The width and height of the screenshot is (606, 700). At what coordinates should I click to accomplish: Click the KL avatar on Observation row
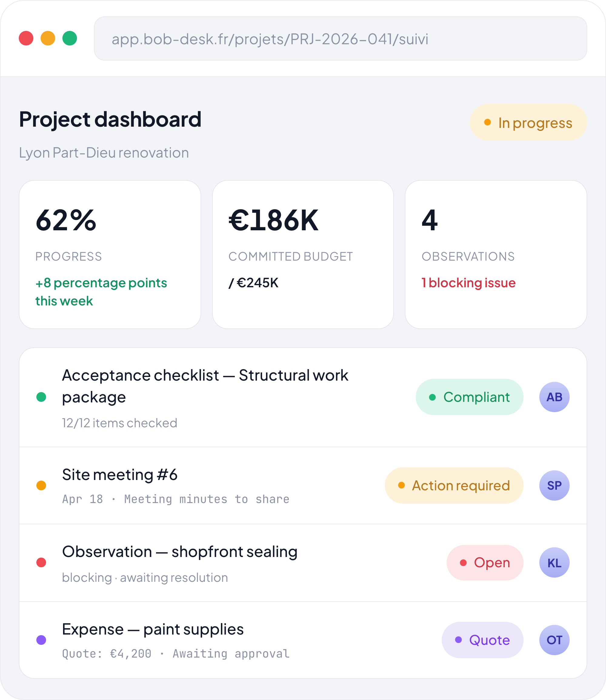(x=554, y=563)
